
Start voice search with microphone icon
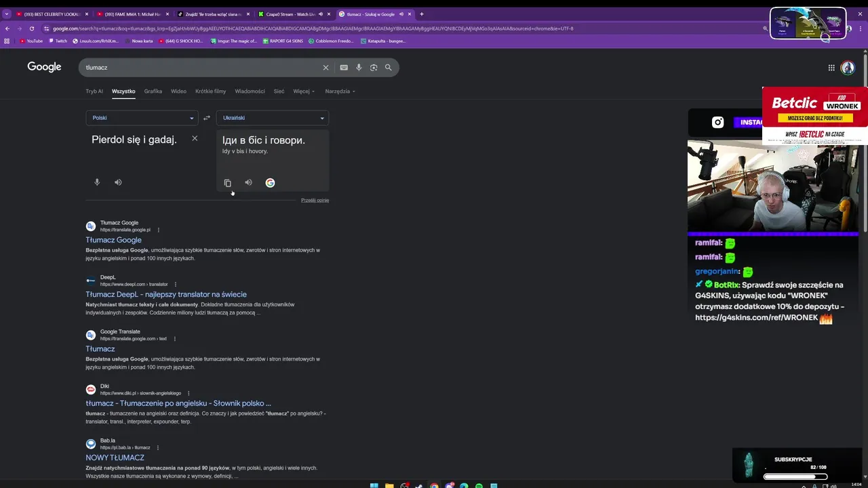point(359,68)
